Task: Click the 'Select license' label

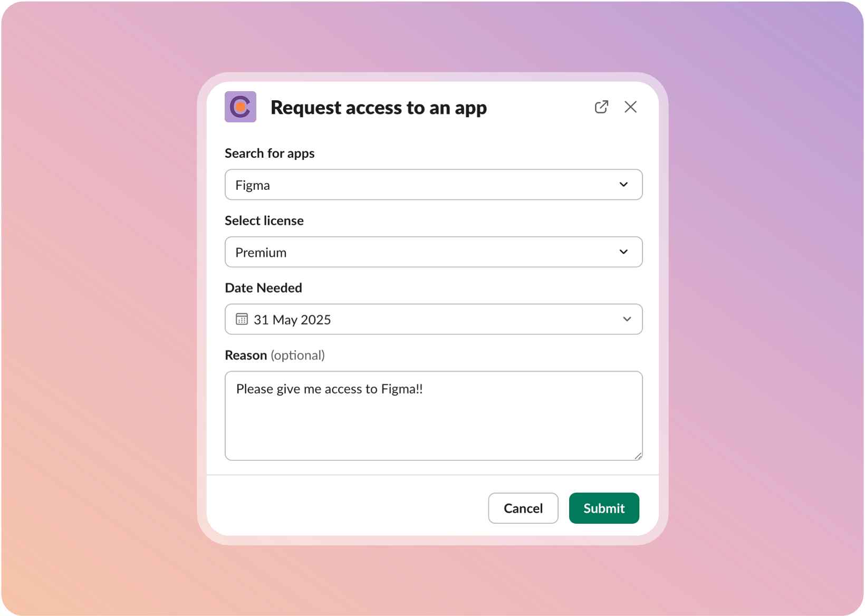Action: pyautogui.click(x=264, y=220)
